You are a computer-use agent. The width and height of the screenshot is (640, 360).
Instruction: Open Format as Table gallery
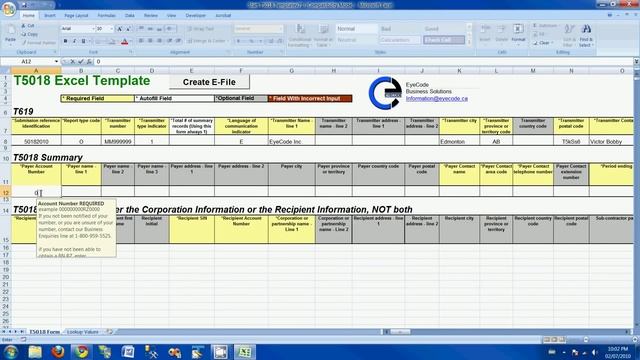click(324, 36)
